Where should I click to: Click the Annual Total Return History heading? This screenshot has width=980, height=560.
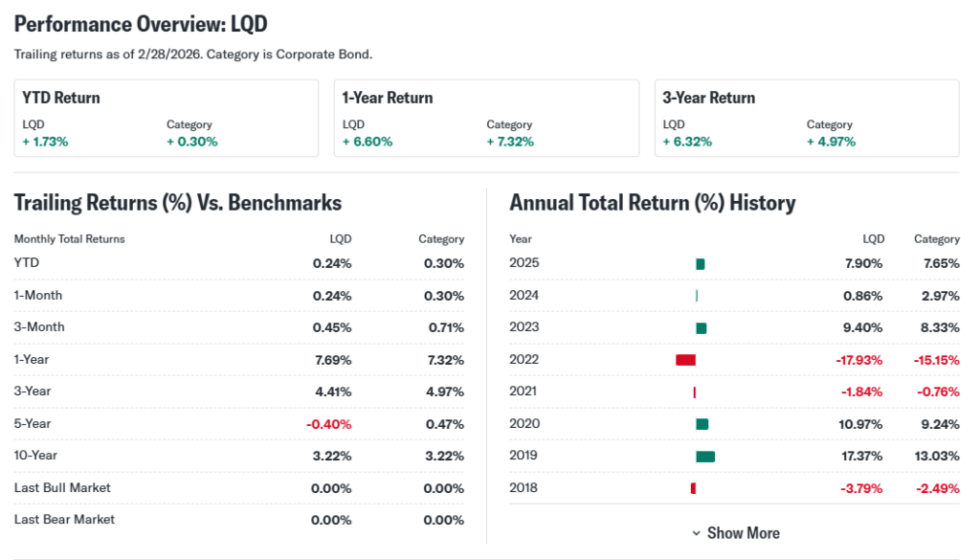(653, 203)
